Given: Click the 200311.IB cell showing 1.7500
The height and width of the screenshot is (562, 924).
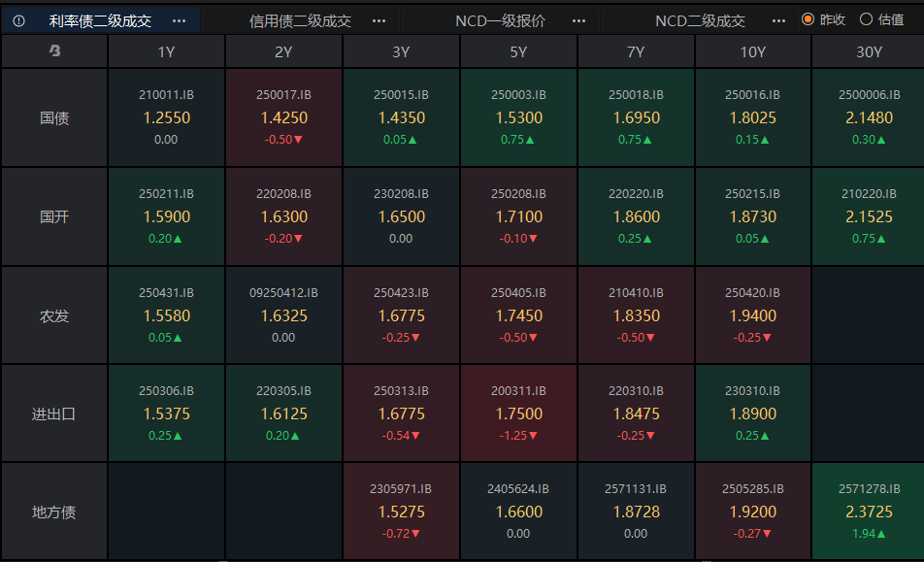Looking at the screenshot, I should (518, 413).
